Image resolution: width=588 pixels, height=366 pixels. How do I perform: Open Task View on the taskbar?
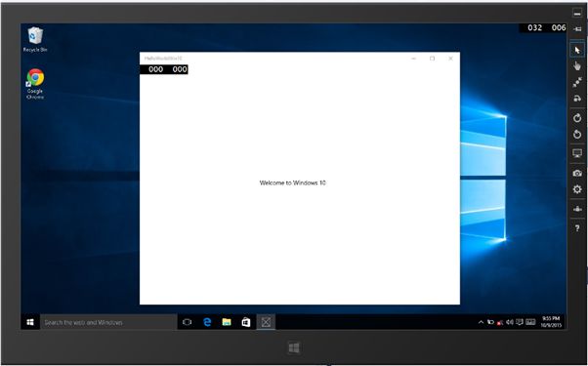pyautogui.click(x=187, y=322)
